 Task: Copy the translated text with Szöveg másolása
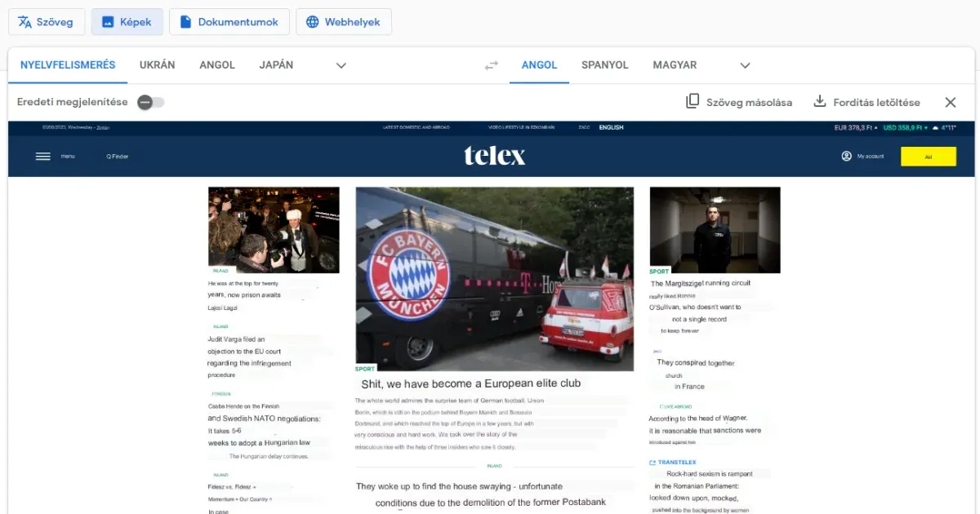[x=739, y=102]
